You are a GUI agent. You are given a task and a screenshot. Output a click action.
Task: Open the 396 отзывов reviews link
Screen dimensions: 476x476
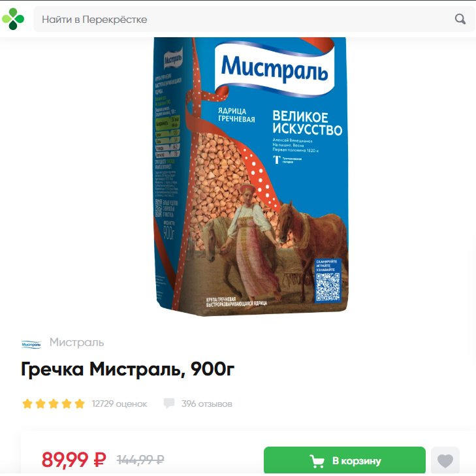tap(207, 404)
